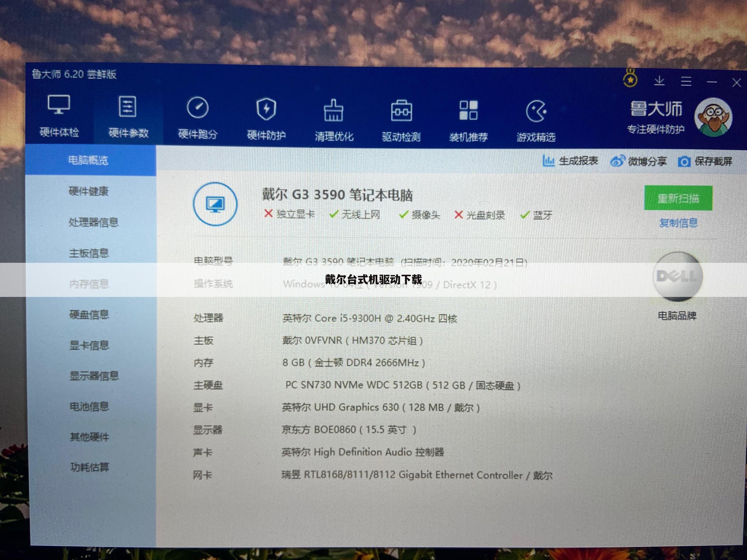Click sound card value High Definition Audio
Screen dimensions: 747x560
pos(363,452)
